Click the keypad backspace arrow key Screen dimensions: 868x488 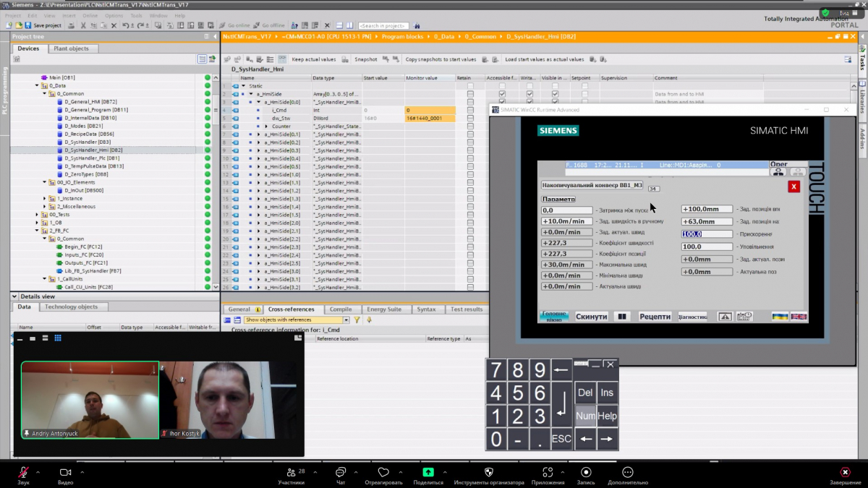click(x=561, y=371)
